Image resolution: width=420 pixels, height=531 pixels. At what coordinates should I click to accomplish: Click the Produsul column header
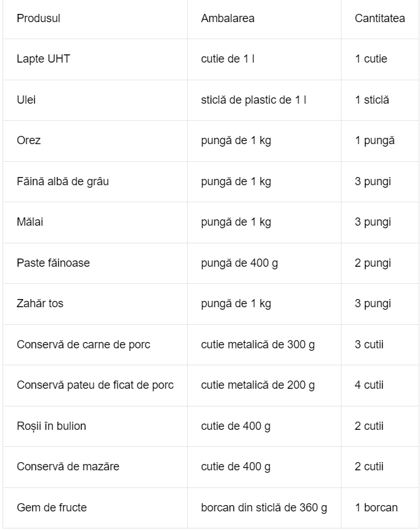click(96, 18)
